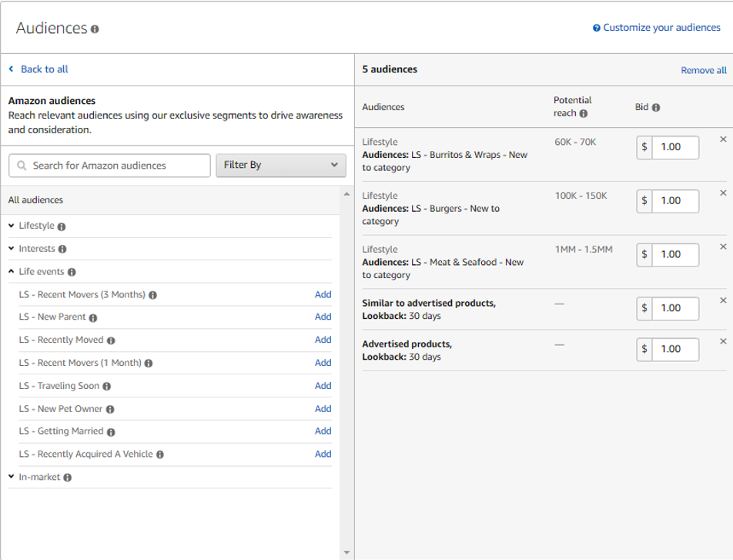Click the info icon next to LS - New Pet Owner
The image size is (733, 560).
coord(111,408)
